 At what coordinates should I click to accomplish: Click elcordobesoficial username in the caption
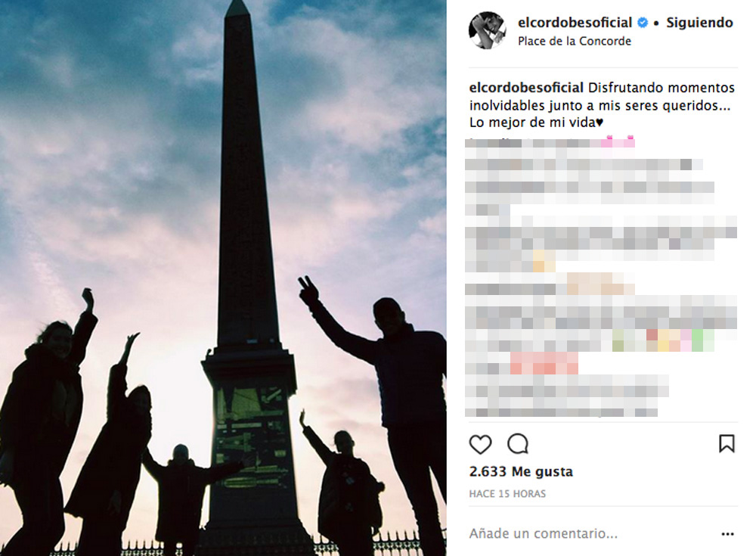pos(526,88)
